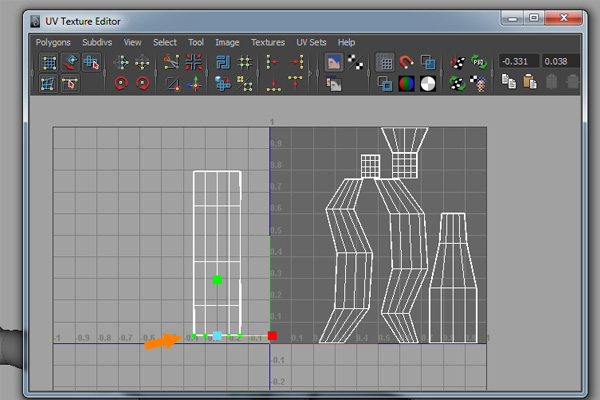Click the green manipulator handle inside the UV shell
Image resolution: width=600 pixels, height=400 pixels.
click(x=217, y=280)
